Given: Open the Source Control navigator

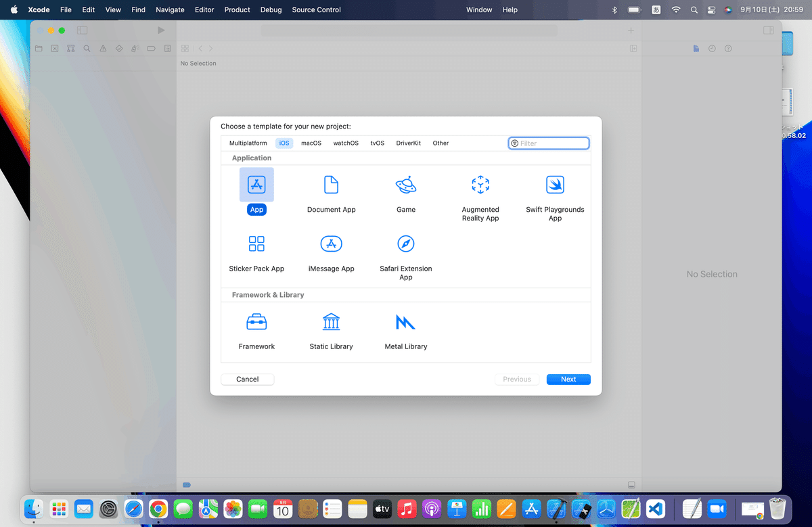Looking at the screenshot, I should pyautogui.click(x=55, y=49).
